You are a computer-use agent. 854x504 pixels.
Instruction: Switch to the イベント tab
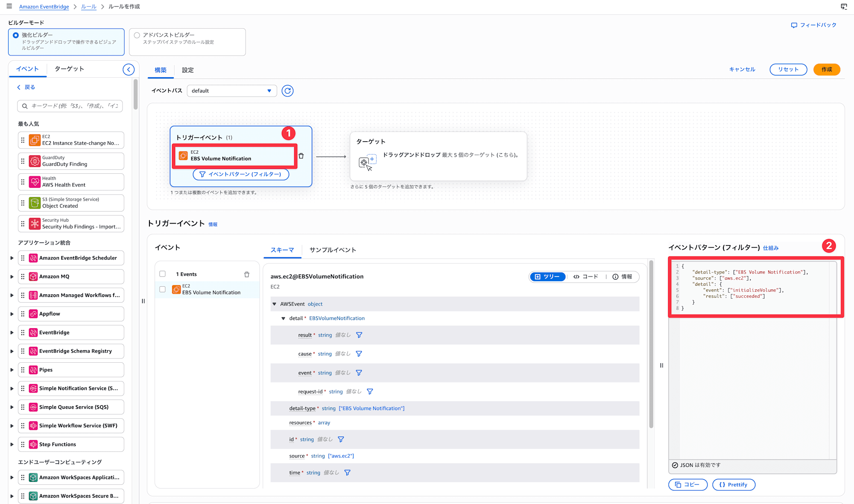[27, 69]
